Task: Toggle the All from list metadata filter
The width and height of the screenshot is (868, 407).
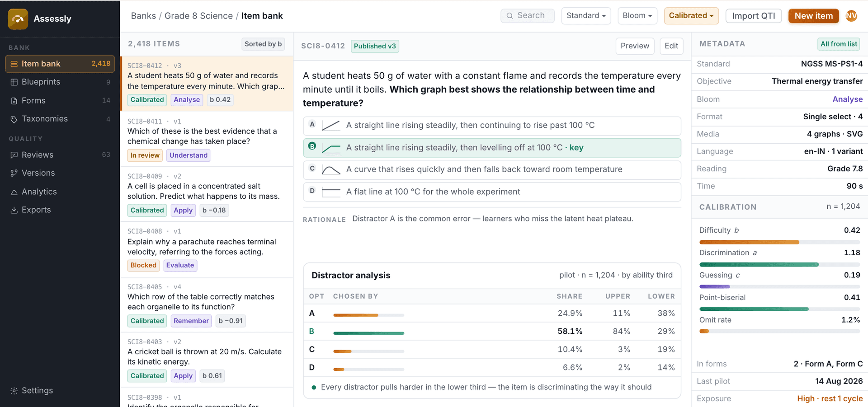Action: coord(839,44)
